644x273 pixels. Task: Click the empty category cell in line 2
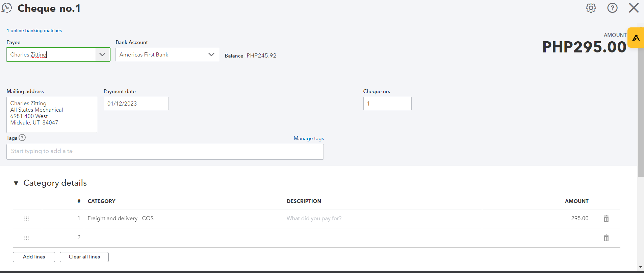(183, 238)
